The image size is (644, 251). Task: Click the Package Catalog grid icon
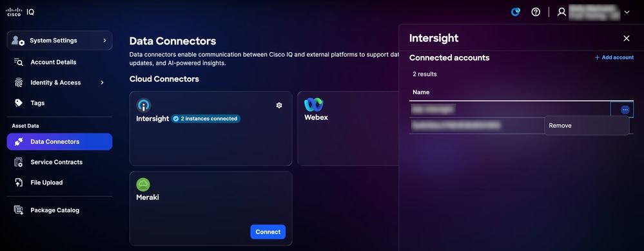click(19, 210)
